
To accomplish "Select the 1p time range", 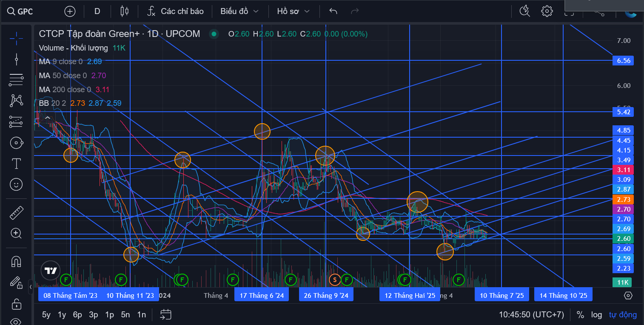I will [109, 314].
